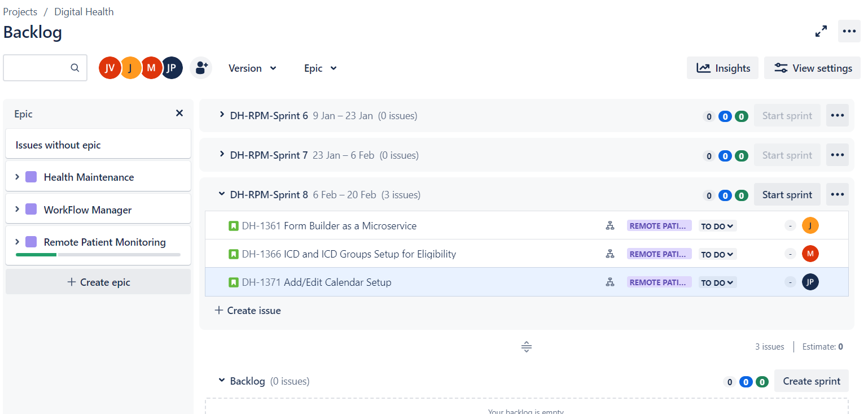Click the add people icon
The image size is (868, 414).
(200, 68)
